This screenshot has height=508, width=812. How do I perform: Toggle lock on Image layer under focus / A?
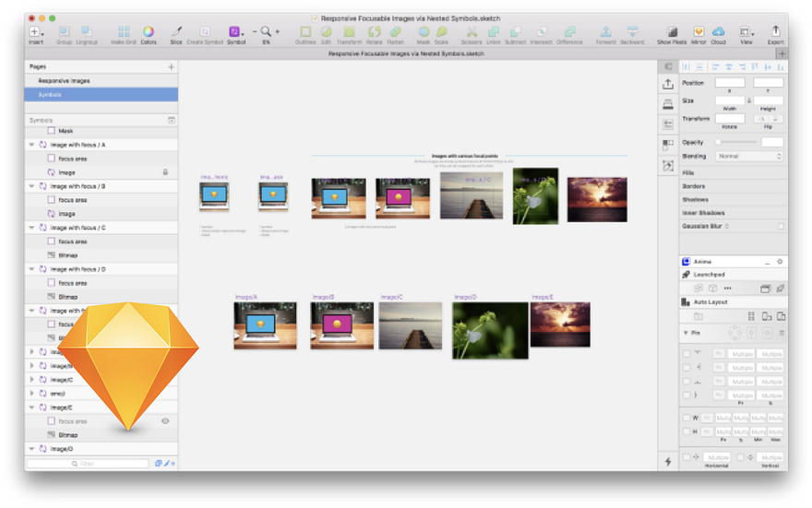pyautogui.click(x=165, y=172)
